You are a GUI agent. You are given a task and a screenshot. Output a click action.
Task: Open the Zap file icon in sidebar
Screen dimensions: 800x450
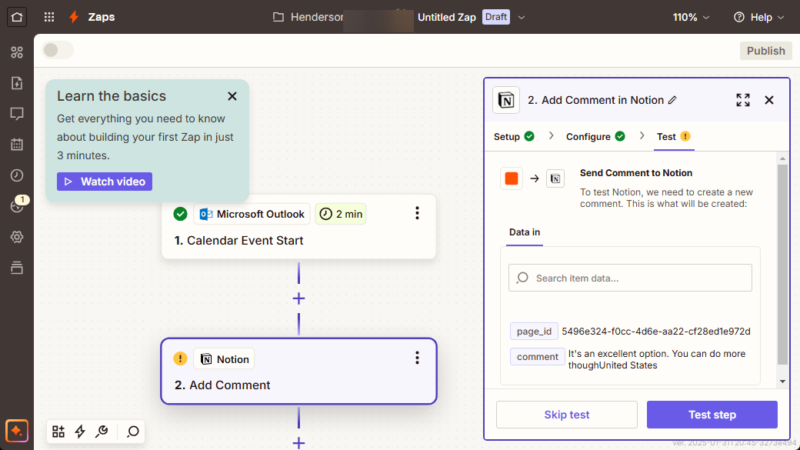17,83
